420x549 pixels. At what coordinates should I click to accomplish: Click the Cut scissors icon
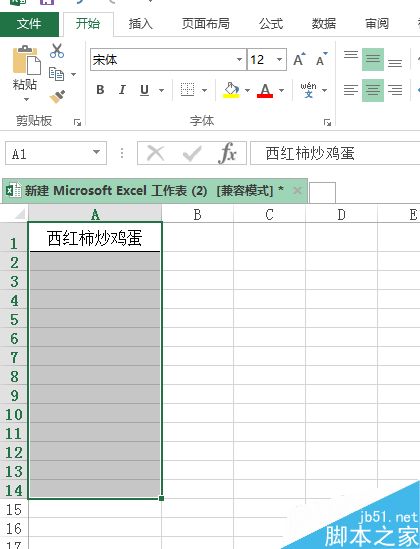click(57, 51)
